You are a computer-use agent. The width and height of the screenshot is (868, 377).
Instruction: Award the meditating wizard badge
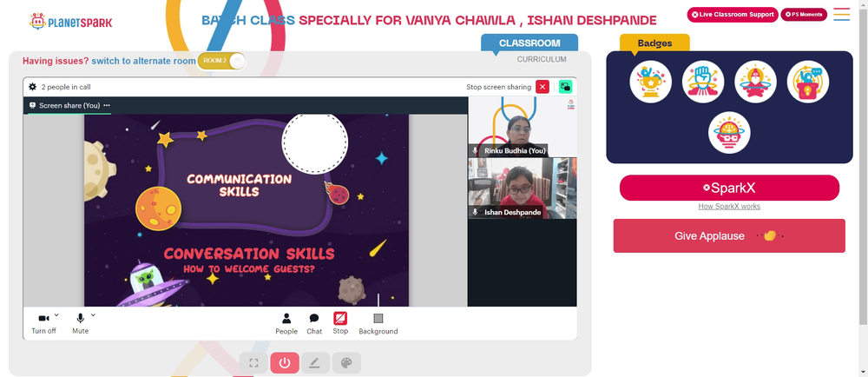click(756, 82)
